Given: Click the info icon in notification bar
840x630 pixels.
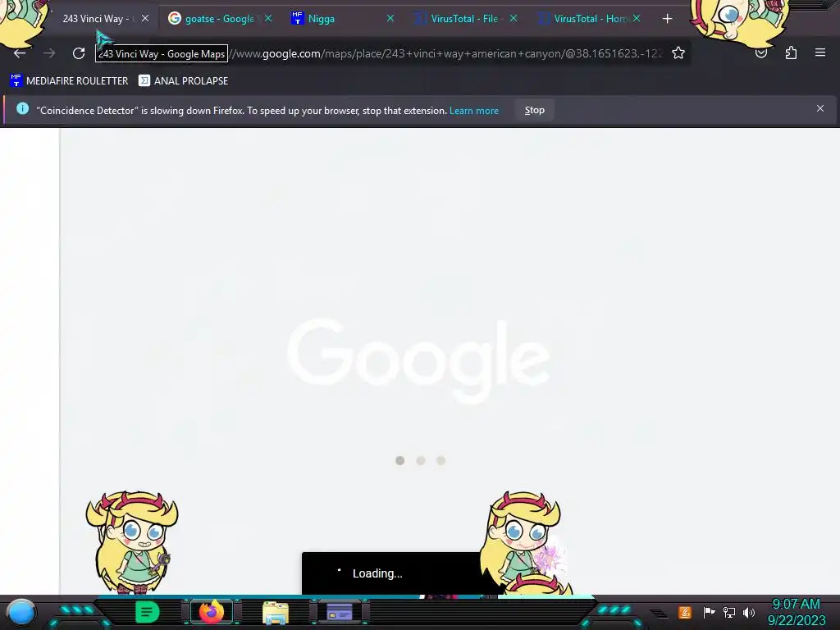Looking at the screenshot, I should [22, 109].
